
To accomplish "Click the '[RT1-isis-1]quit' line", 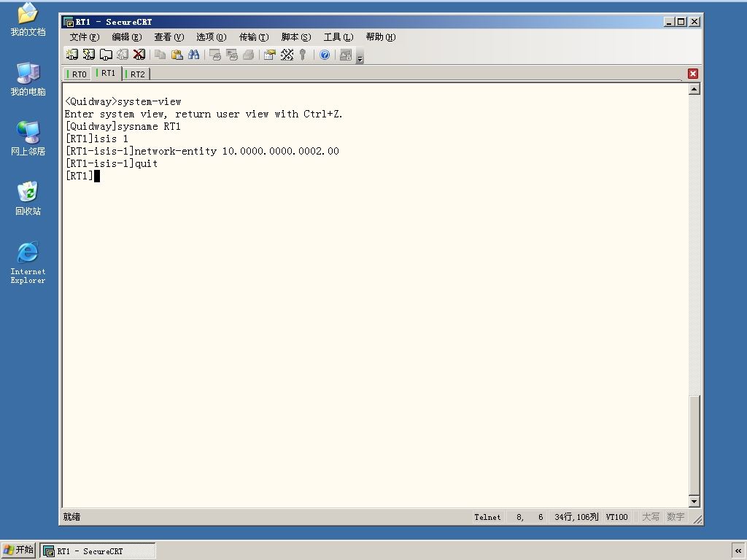I will [112, 163].
